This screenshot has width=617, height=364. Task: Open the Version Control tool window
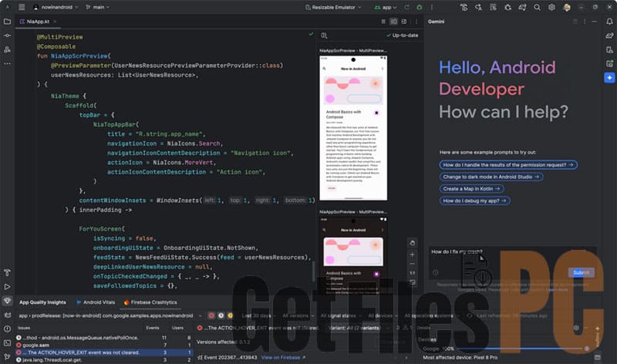click(7, 356)
